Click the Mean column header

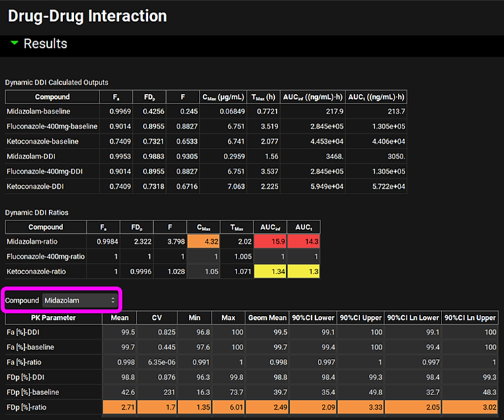pyautogui.click(x=119, y=317)
